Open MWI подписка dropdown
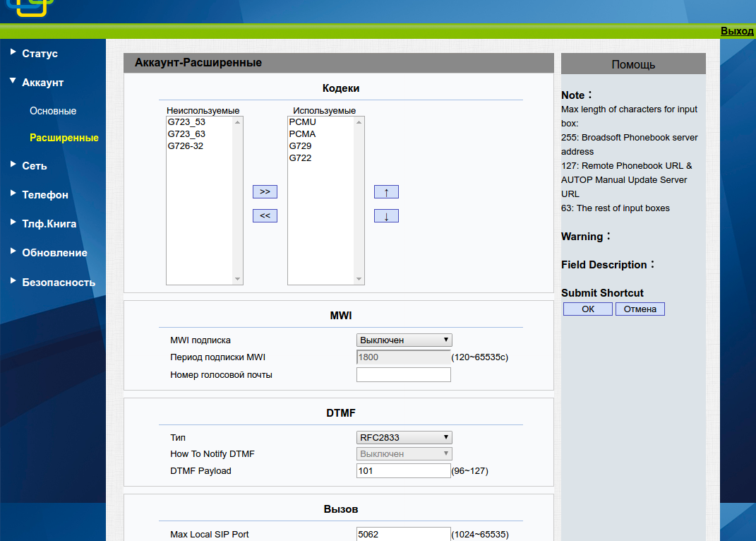The height and width of the screenshot is (541, 756). point(404,340)
